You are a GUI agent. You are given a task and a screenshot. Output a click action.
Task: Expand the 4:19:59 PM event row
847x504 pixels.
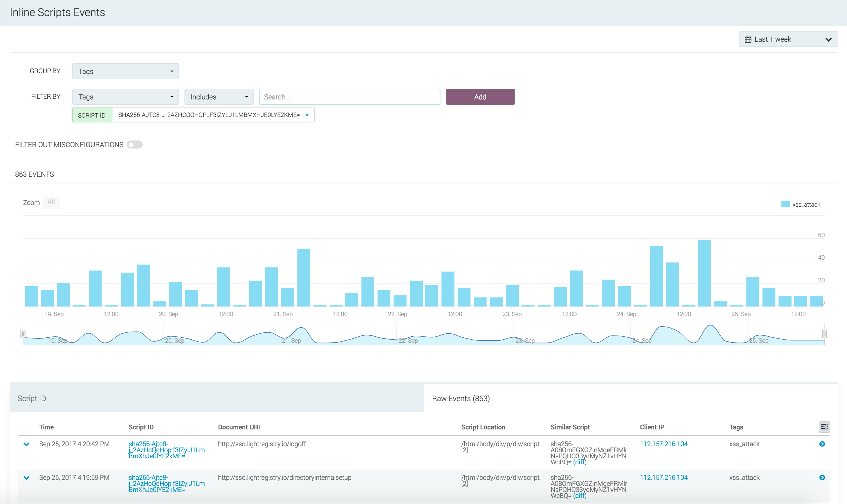pyautogui.click(x=27, y=478)
